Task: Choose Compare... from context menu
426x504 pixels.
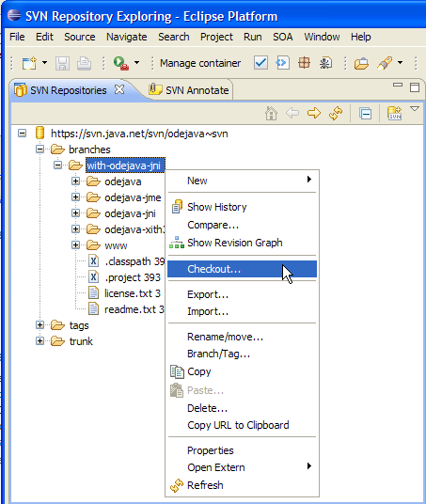Action: coord(242,225)
